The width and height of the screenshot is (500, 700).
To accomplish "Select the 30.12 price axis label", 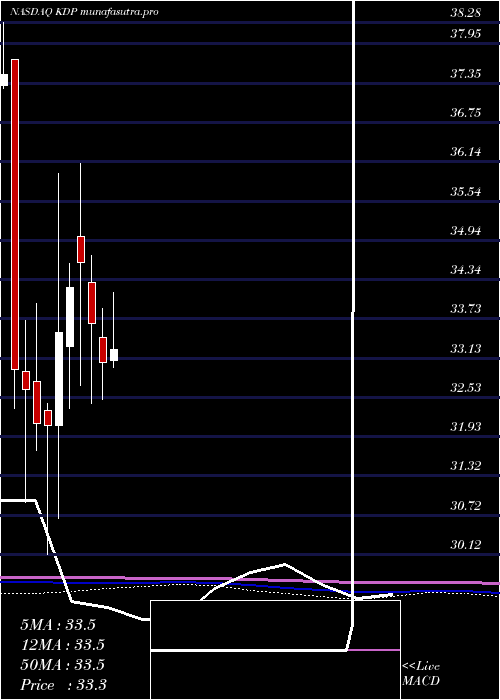I will [x=466, y=545].
